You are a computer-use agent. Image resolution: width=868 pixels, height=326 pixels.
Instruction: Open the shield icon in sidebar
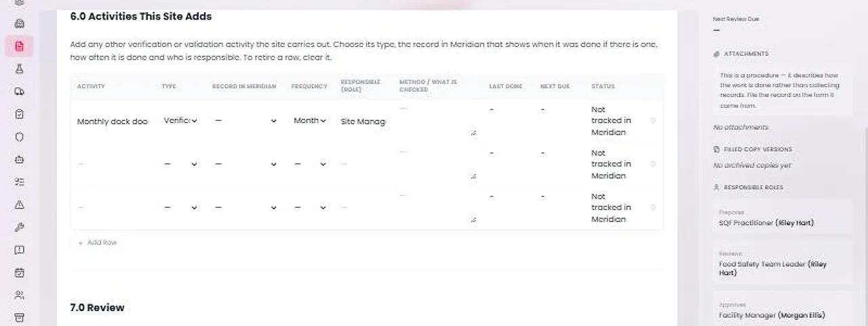point(19,137)
